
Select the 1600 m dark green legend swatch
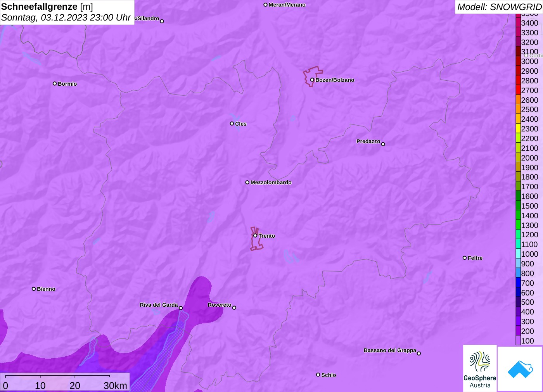518,196
